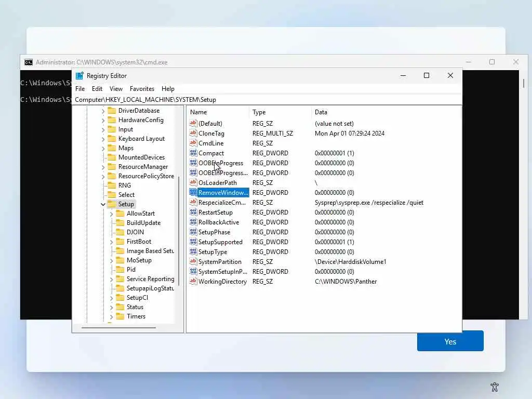Expand the Keyboard Layout key
532x399 pixels.
103,139
